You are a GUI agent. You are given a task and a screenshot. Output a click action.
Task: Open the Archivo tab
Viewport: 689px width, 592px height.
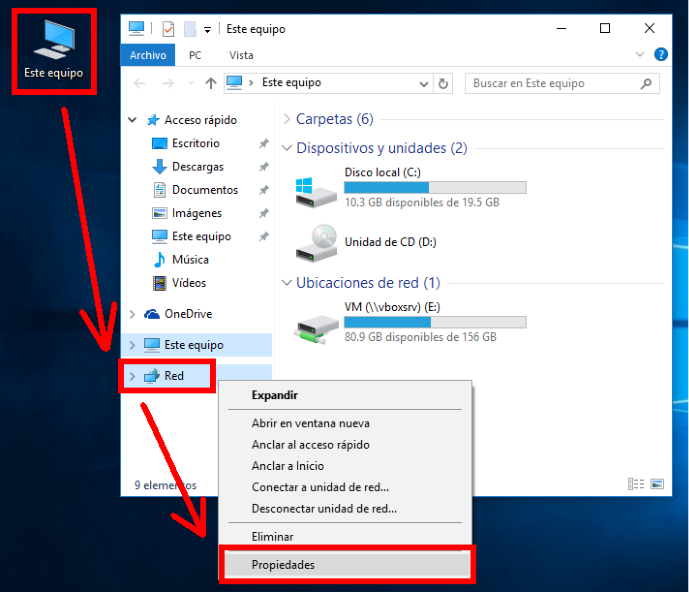pyautogui.click(x=148, y=55)
